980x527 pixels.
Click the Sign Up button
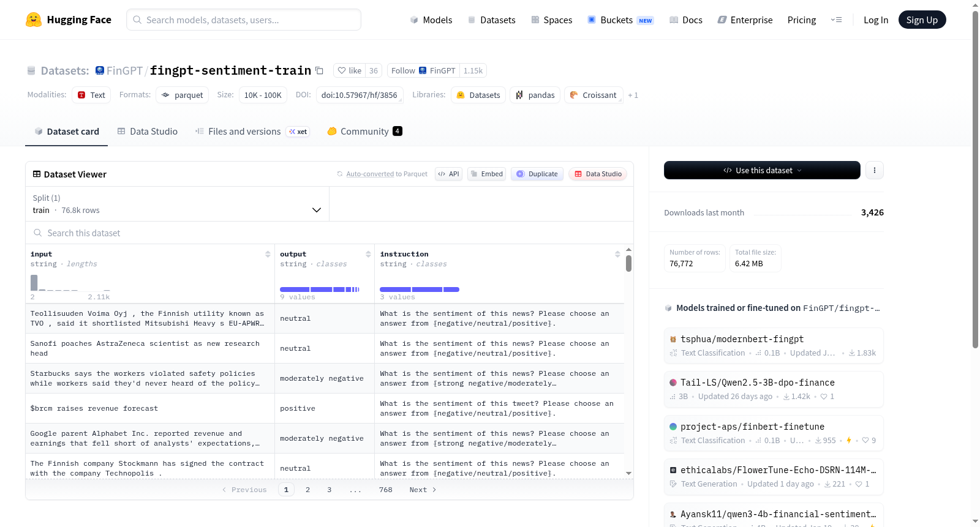click(922, 20)
